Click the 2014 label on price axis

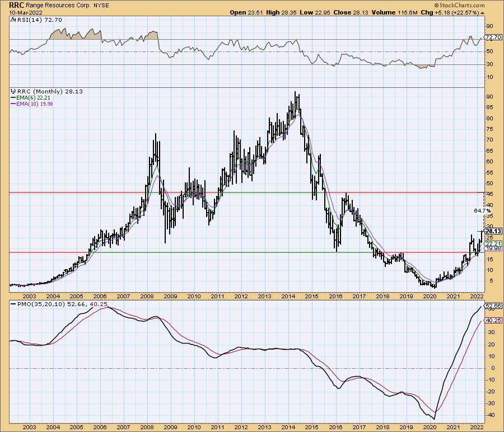(288, 296)
